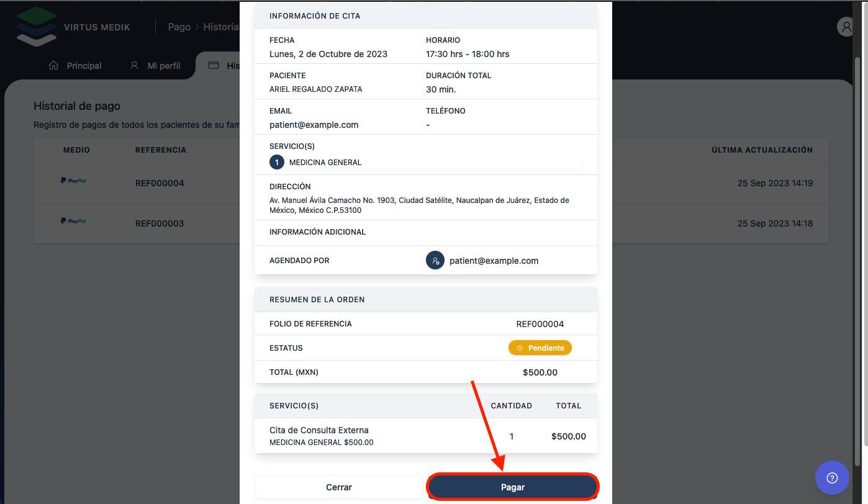Click the help question mark button

(x=832, y=477)
